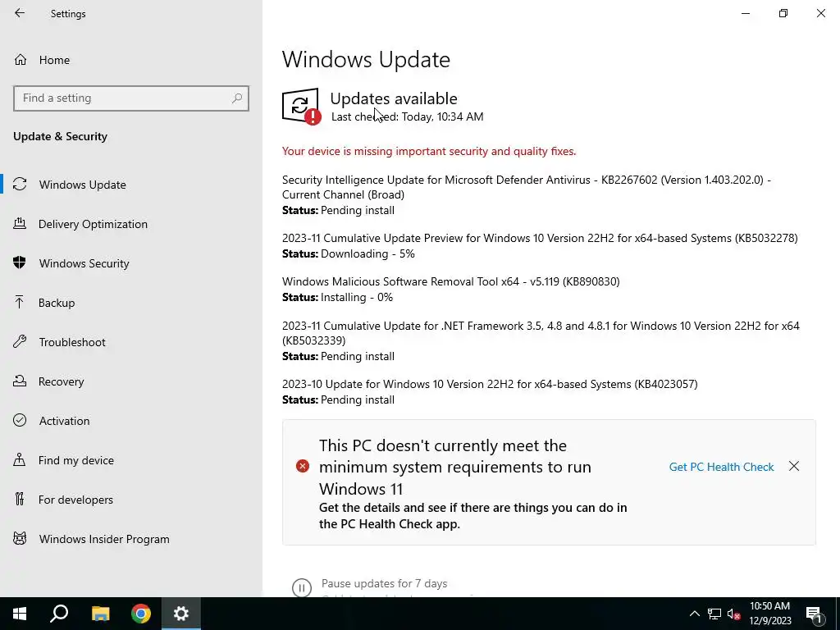Screen dimensions: 840x630
Task: Click the Recovery icon in the sidebar
Action: pyautogui.click(x=20, y=381)
